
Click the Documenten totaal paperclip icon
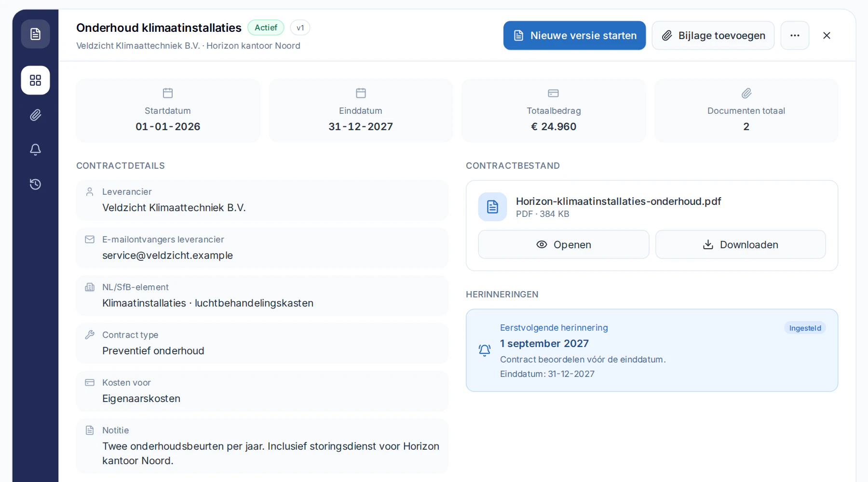[746, 93]
